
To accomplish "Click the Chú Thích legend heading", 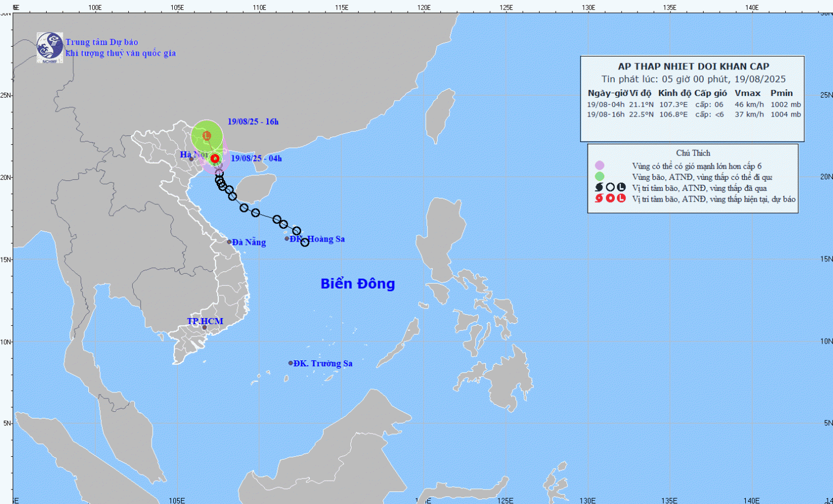I will (x=693, y=153).
